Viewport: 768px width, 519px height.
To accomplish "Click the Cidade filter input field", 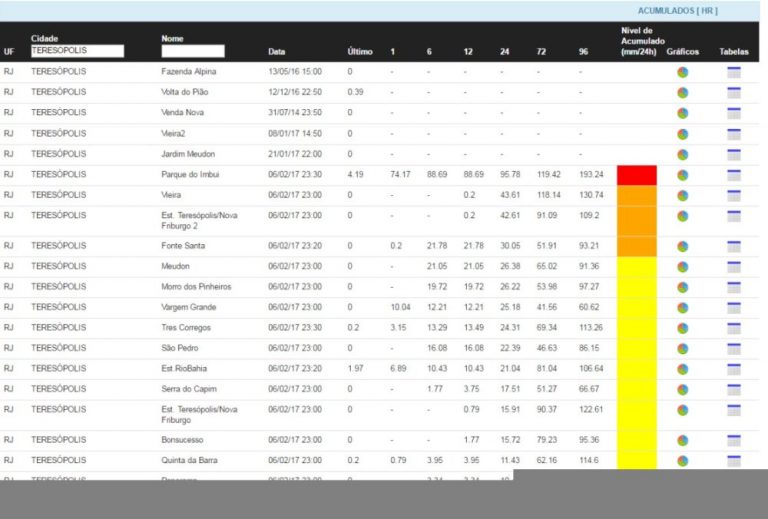I will pos(77,51).
